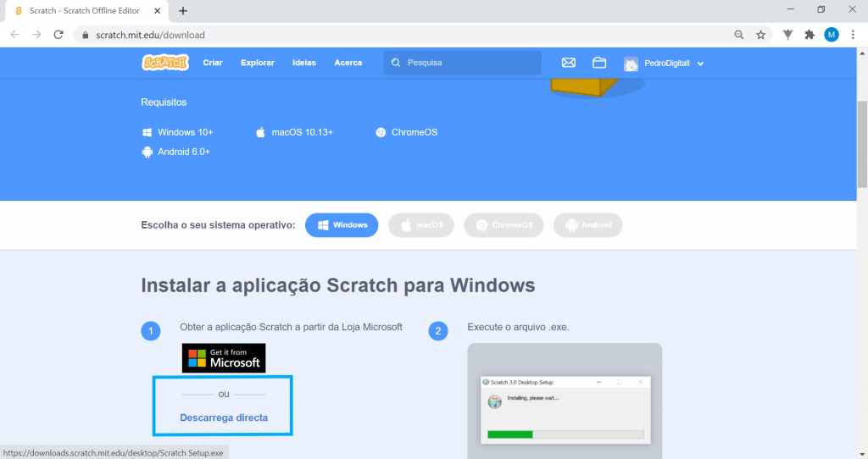Click the Requisitos heading text
The image size is (868, 459).
tap(164, 102)
